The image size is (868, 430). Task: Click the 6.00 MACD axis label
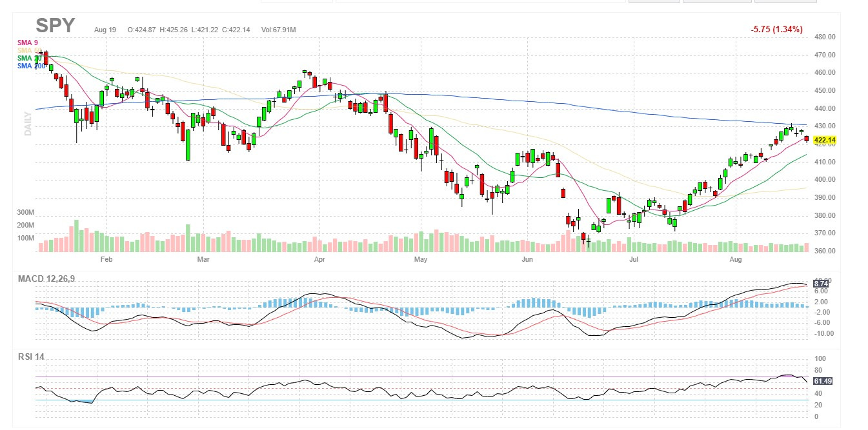821,291
